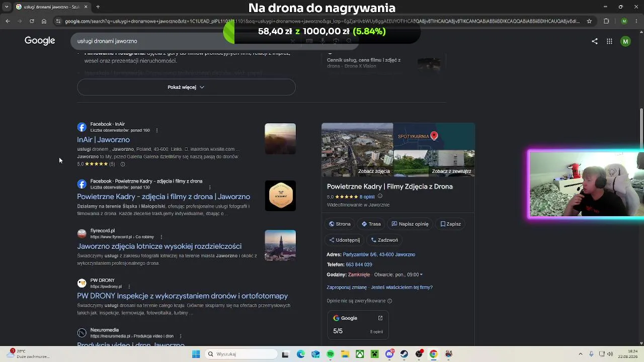The width and height of the screenshot is (644, 362).
Task: Show rating info icon next to '8 opinii'
Action: pos(380,196)
